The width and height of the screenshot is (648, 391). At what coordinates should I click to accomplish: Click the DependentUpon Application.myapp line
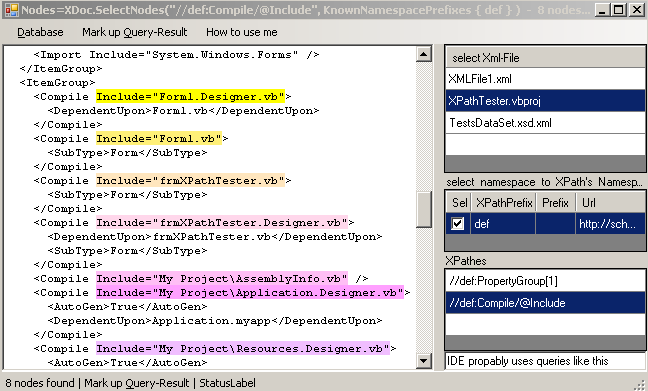215,321
